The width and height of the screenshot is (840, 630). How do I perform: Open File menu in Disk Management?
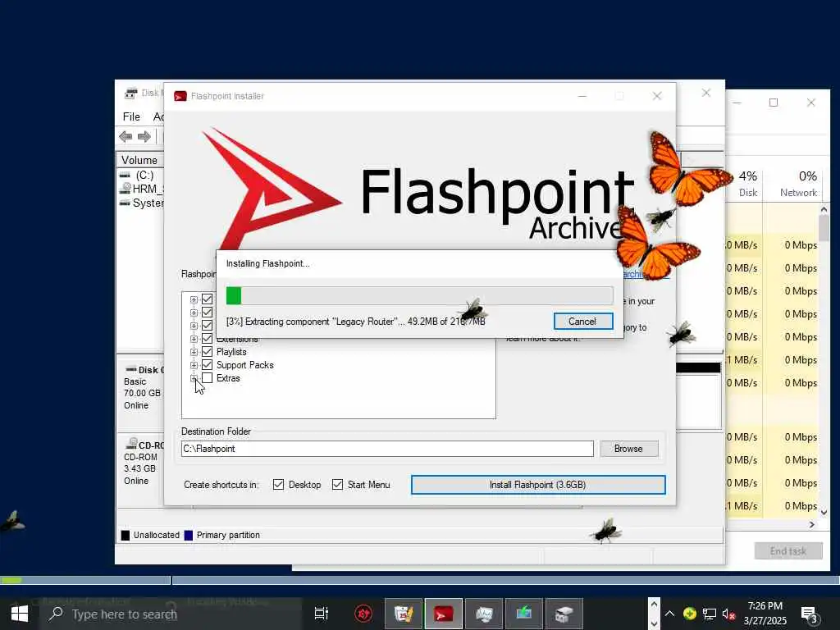[x=131, y=116]
